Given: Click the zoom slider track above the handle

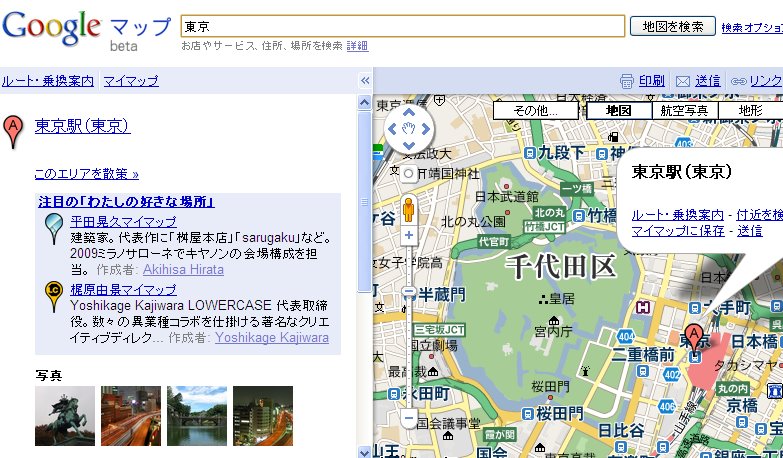Looking at the screenshot, I should coord(409,266).
